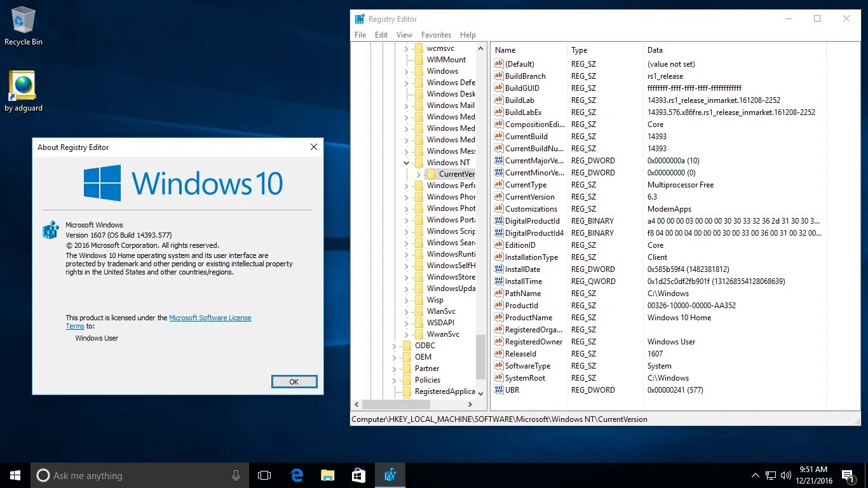Click the volume icon in system tray
868x488 pixels.
point(785,475)
